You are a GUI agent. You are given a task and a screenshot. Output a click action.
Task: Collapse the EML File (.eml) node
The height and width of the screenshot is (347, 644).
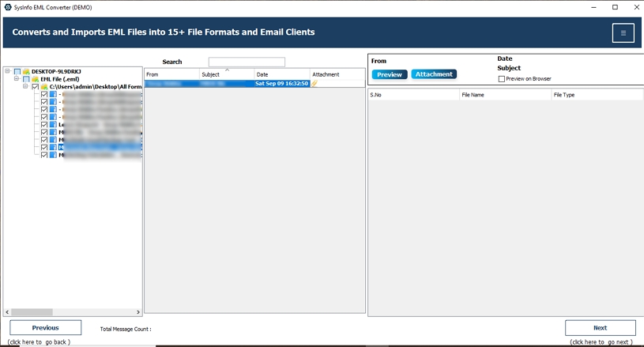(17, 78)
